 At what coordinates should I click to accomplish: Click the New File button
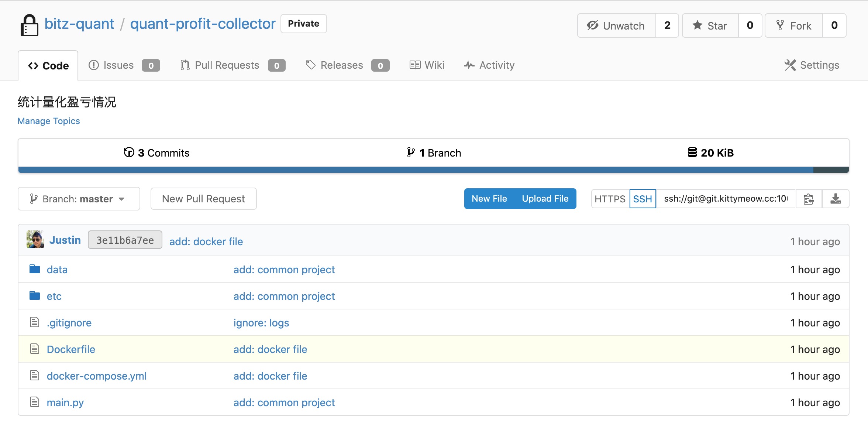coord(489,199)
